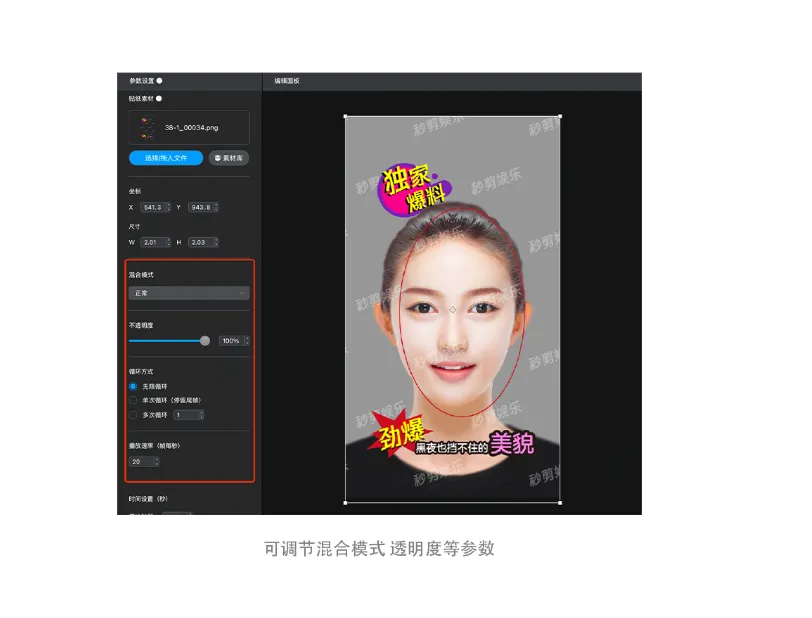Viewport: 812px width, 618px height.
Task: Open the 38-1_00034.png sticker thumbnail
Action: [147, 127]
